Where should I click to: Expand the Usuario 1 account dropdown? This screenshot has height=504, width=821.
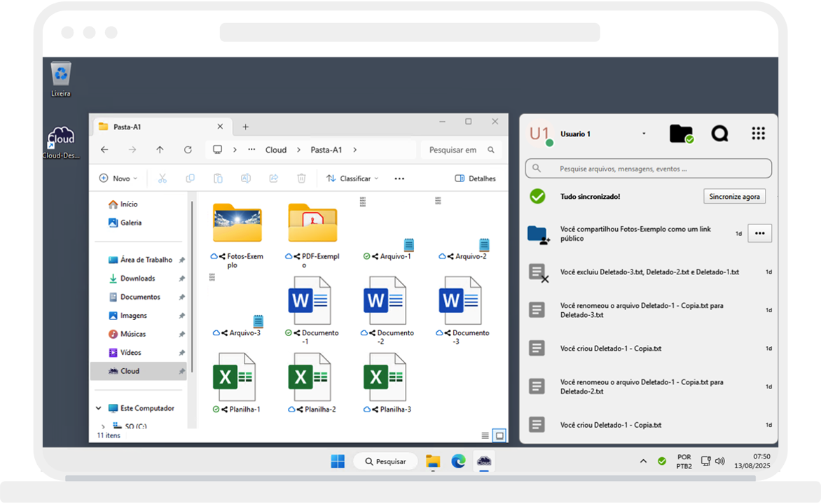644,134
